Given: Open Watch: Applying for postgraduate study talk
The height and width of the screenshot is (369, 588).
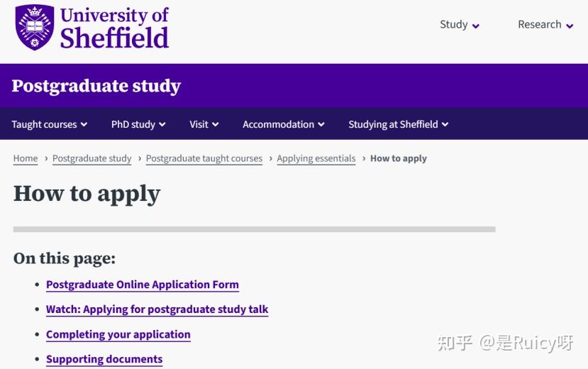Looking at the screenshot, I should point(157,309).
